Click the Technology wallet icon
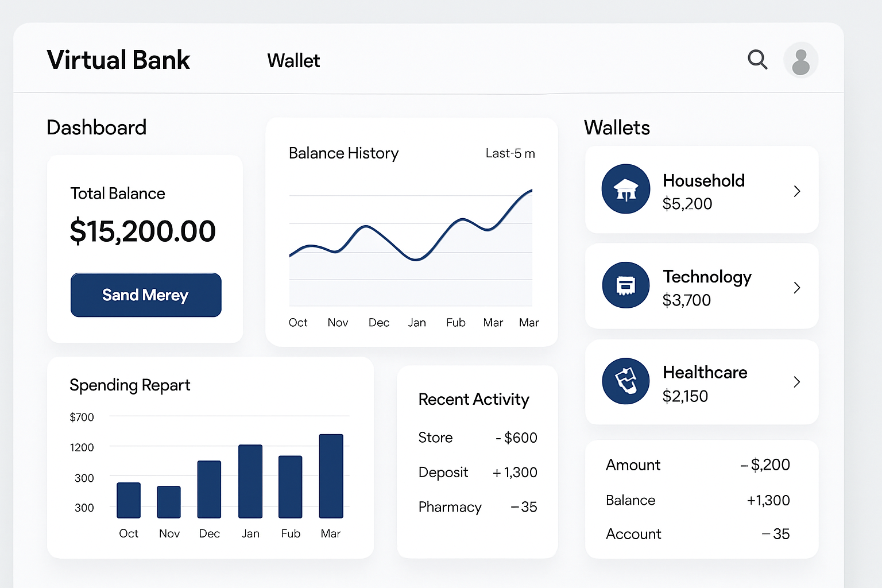The height and width of the screenshot is (588, 882). (626, 285)
